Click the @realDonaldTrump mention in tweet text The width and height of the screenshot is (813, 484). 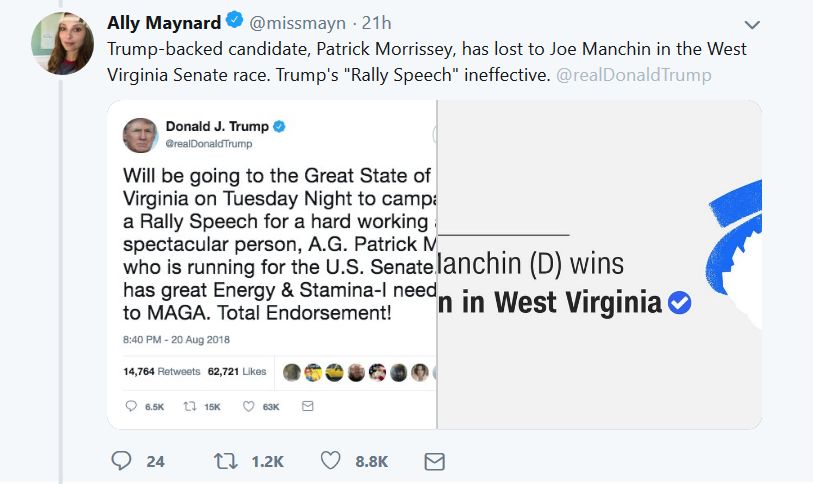click(632, 75)
